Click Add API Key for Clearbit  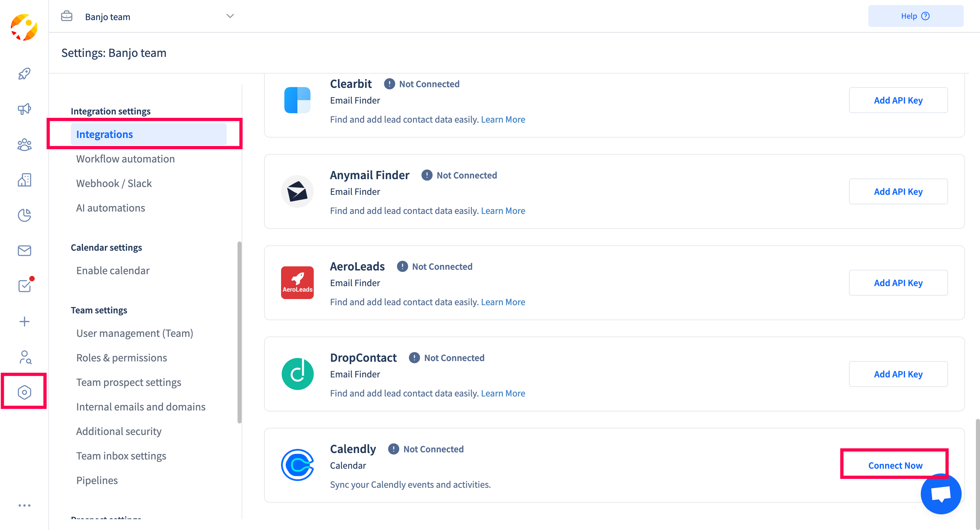click(x=898, y=100)
